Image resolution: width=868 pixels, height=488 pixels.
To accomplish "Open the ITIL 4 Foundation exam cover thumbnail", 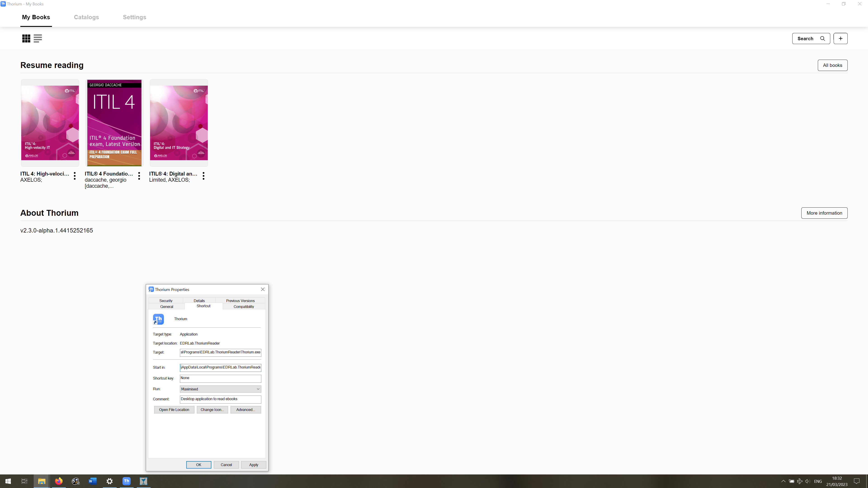I will pyautogui.click(x=114, y=123).
